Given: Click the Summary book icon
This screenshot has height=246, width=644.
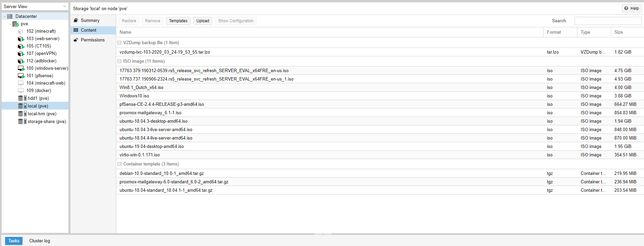Looking at the screenshot, I should coord(76,20).
